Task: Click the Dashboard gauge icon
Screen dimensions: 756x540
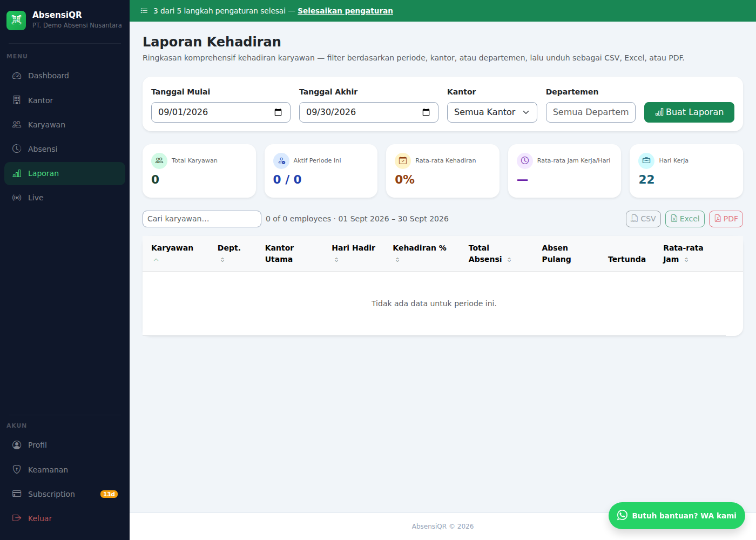Action: [x=17, y=76]
